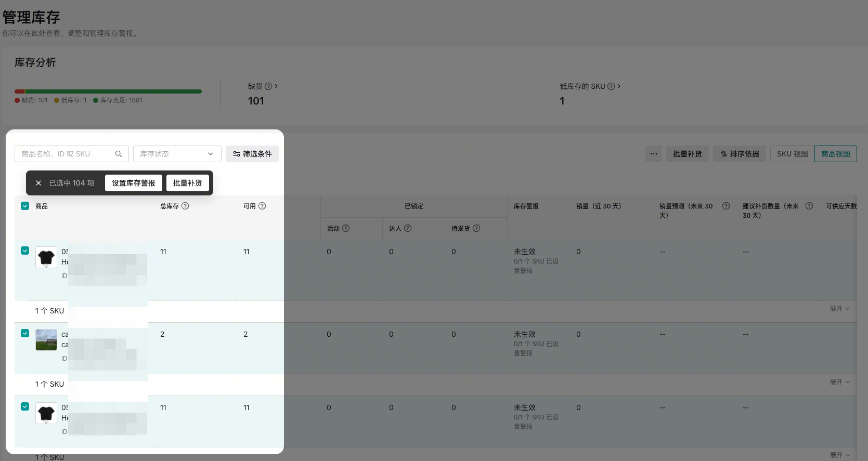Open the more options ellipsis button
This screenshot has height=461, width=868.
[654, 154]
